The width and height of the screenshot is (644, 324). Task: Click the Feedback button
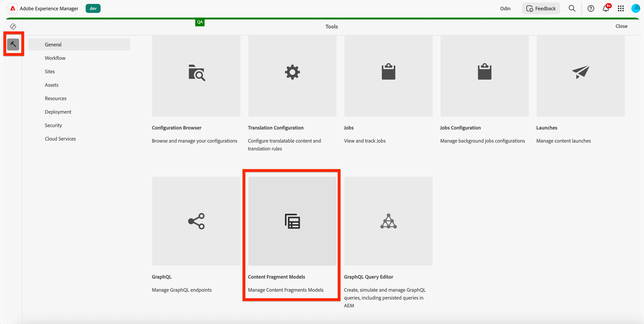pos(541,8)
